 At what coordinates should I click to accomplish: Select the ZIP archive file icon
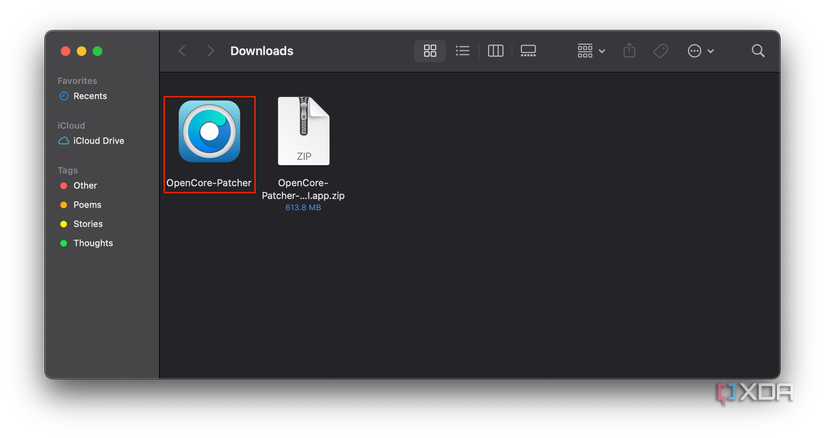[x=304, y=131]
